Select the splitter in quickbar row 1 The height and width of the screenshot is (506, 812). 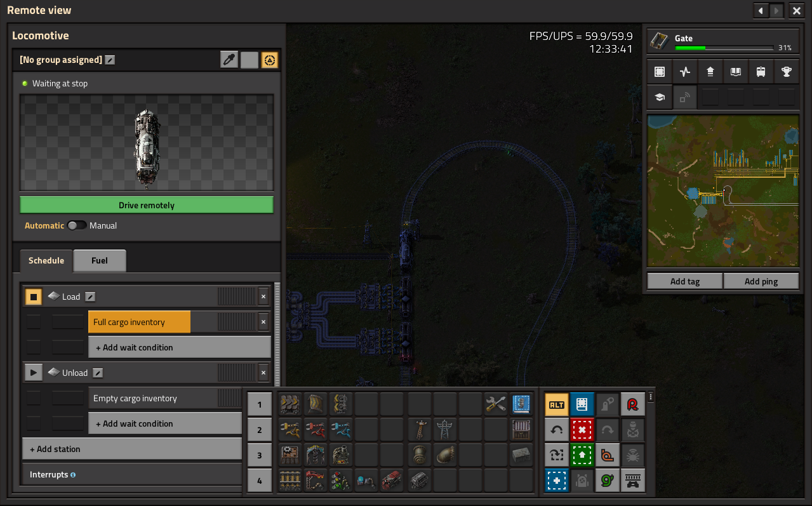(x=341, y=404)
